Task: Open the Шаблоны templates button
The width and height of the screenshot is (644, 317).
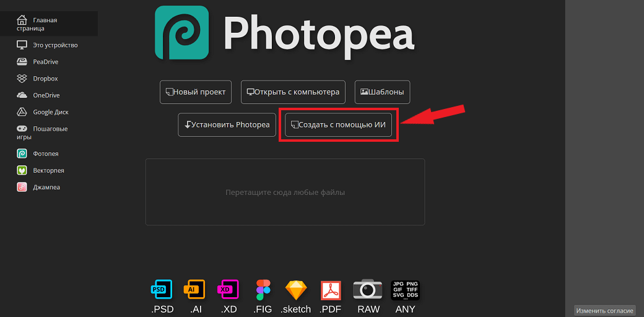Action: click(x=382, y=92)
